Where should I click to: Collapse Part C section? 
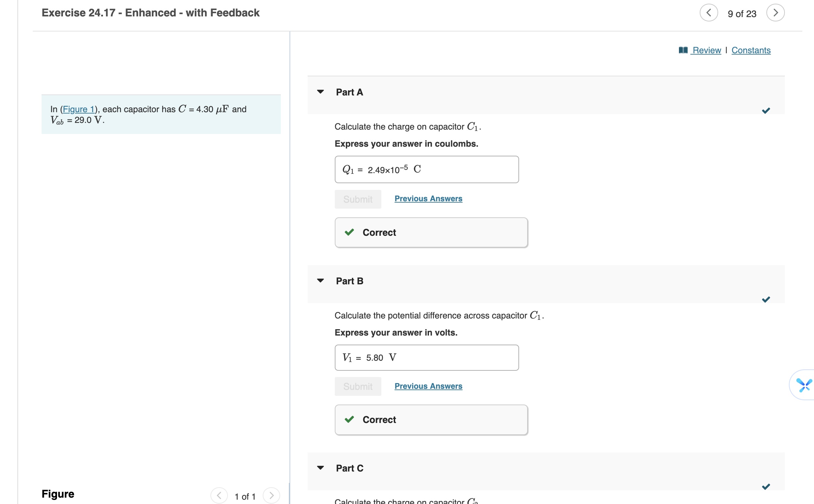pyautogui.click(x=321, y=468)
